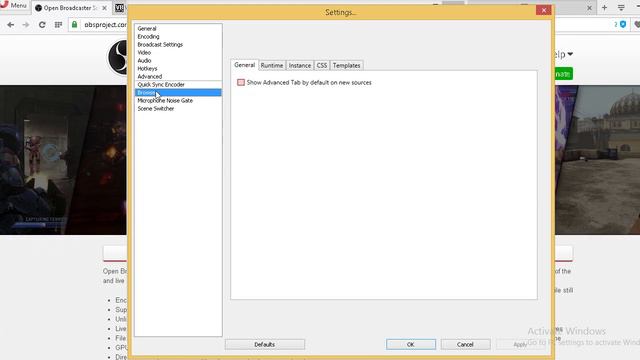Go forward in the browser
640x360 pixels.
pyautogui.click(x=26, y=25)
